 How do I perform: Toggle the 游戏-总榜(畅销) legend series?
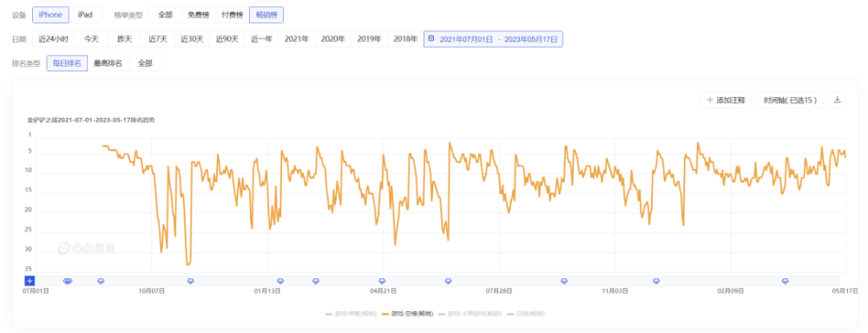408,314
